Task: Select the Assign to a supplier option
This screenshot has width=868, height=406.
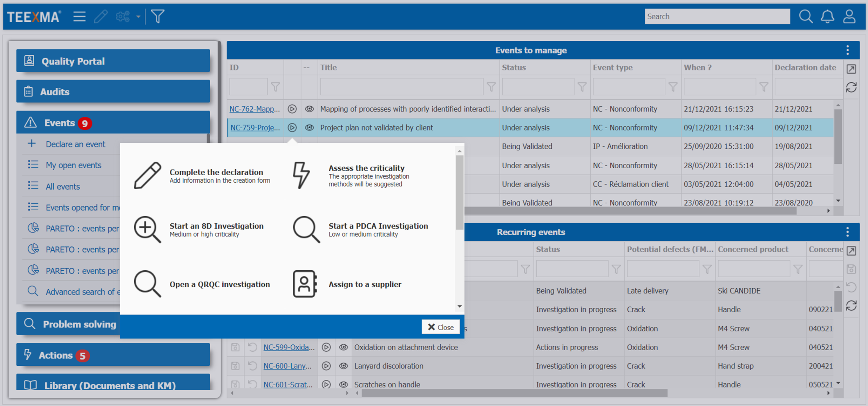Action: 365,284
